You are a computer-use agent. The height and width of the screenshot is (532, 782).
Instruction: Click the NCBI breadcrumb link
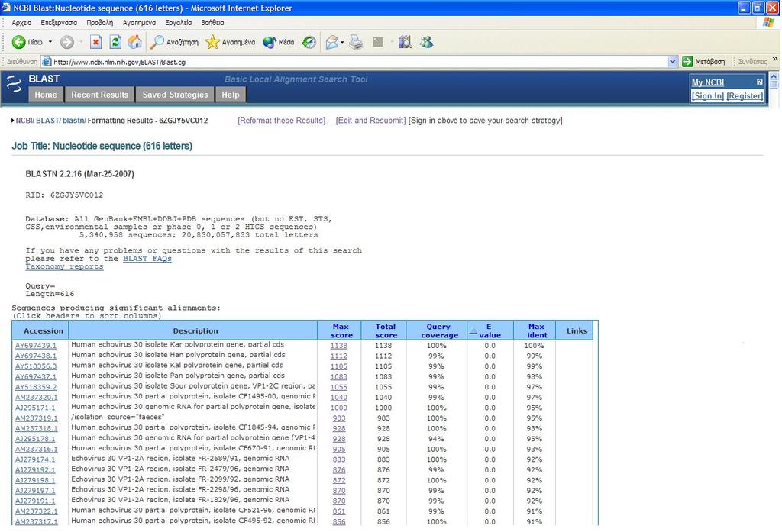coord(24,121)
